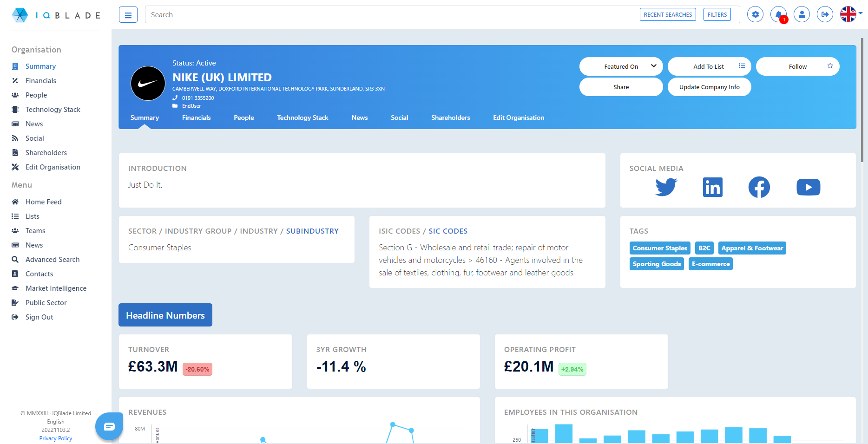Switch to SIC CODES view
Screen dimensions: 868x444
448,231
